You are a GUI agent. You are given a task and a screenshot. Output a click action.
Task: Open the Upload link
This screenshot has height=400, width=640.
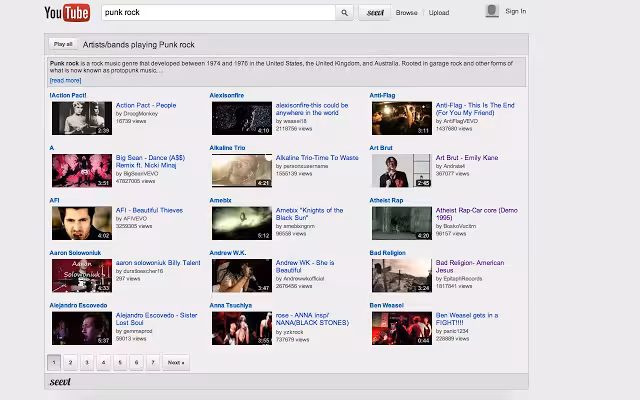pos(439,13)
